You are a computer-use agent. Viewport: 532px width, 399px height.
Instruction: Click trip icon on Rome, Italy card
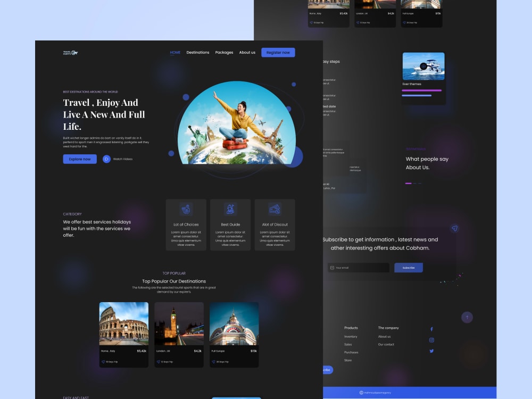(103, 362)
